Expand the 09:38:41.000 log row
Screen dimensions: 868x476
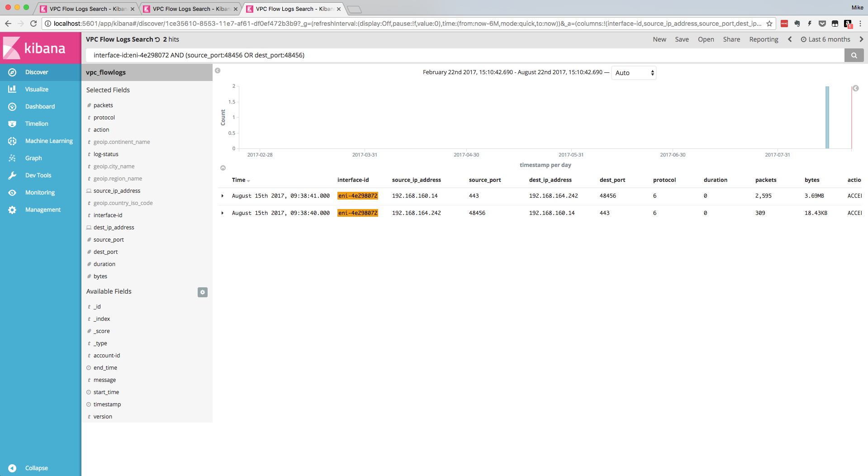223,196
